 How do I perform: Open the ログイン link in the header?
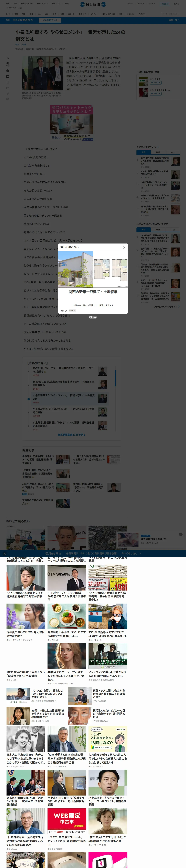(x=177, y=4)
